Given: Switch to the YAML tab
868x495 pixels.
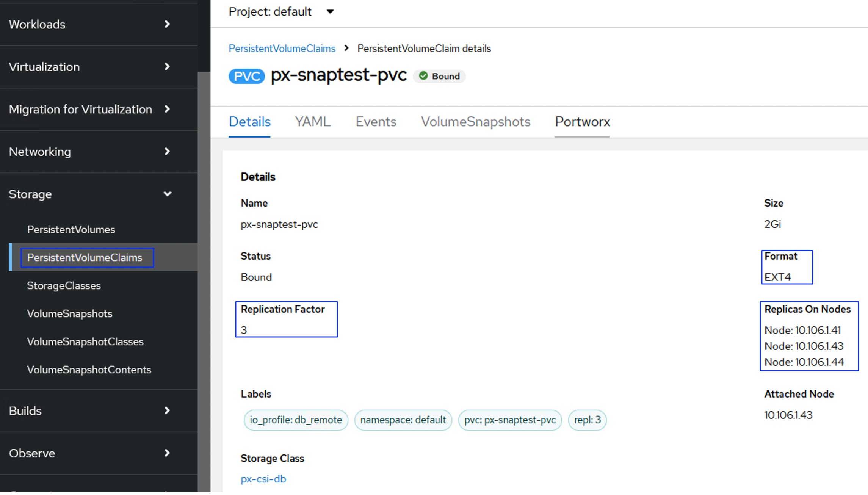Looking at the screenshot, I should coord(312,122).
